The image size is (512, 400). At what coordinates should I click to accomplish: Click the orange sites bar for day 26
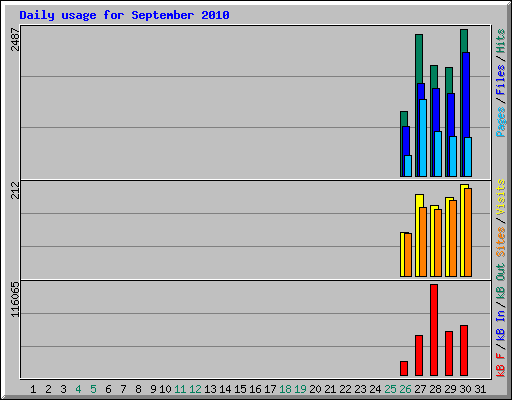coord(408,255)
